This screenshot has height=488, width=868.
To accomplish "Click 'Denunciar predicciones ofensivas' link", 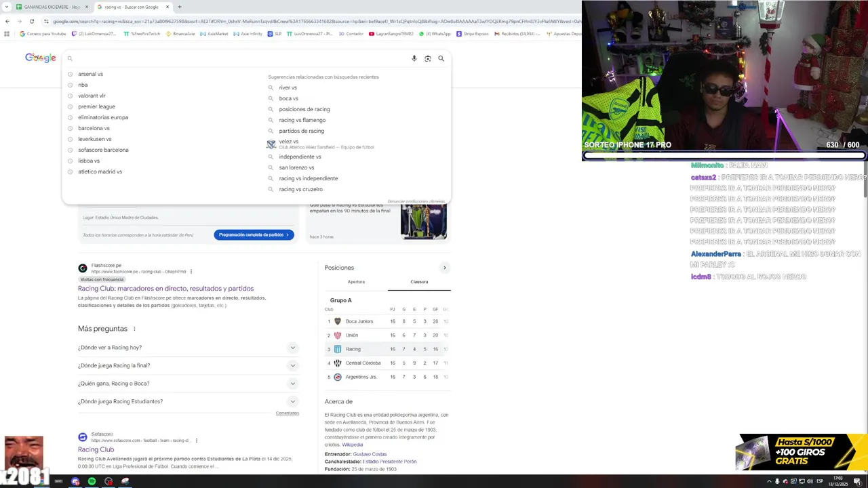I will coord(416,201).
